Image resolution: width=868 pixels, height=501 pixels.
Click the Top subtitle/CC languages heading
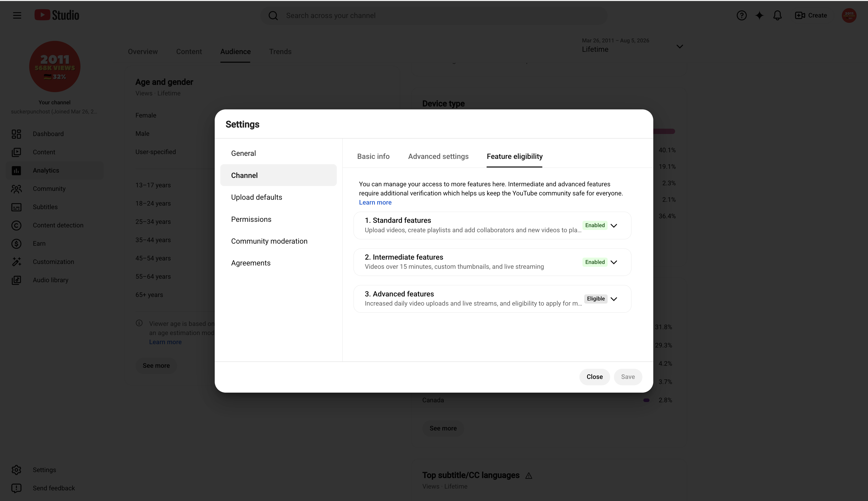[x=471, y=475]
